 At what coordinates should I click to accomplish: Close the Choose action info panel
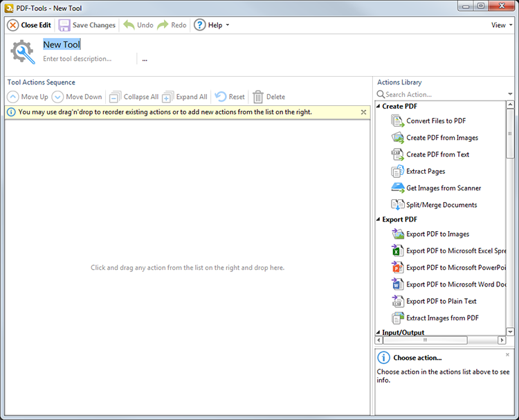(x=507, y=354)
